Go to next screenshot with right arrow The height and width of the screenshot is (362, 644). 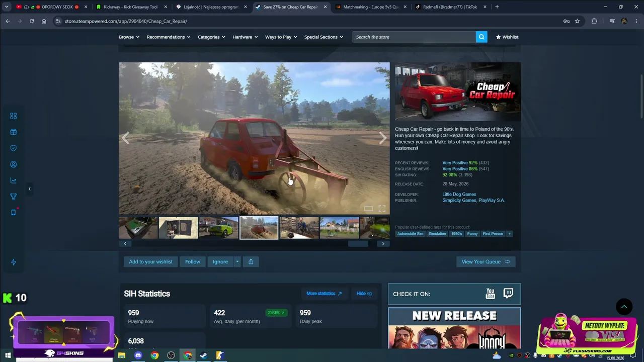click(382, 138)
